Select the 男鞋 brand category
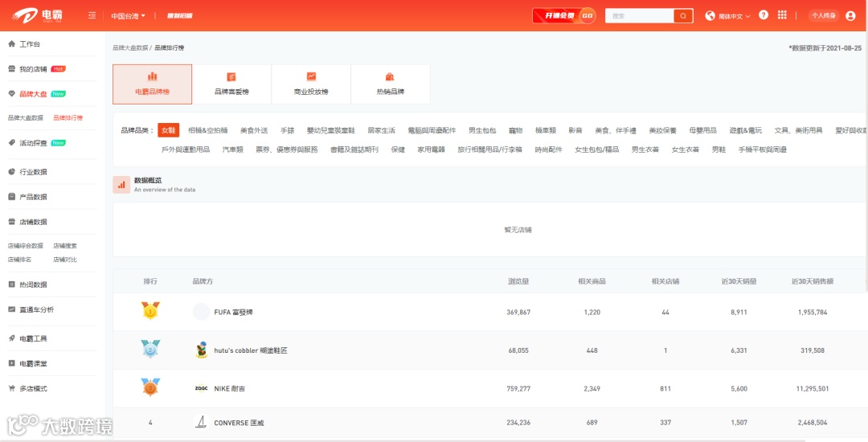The width and height of the screenshot is (868, 442). [x=719, y=149]
